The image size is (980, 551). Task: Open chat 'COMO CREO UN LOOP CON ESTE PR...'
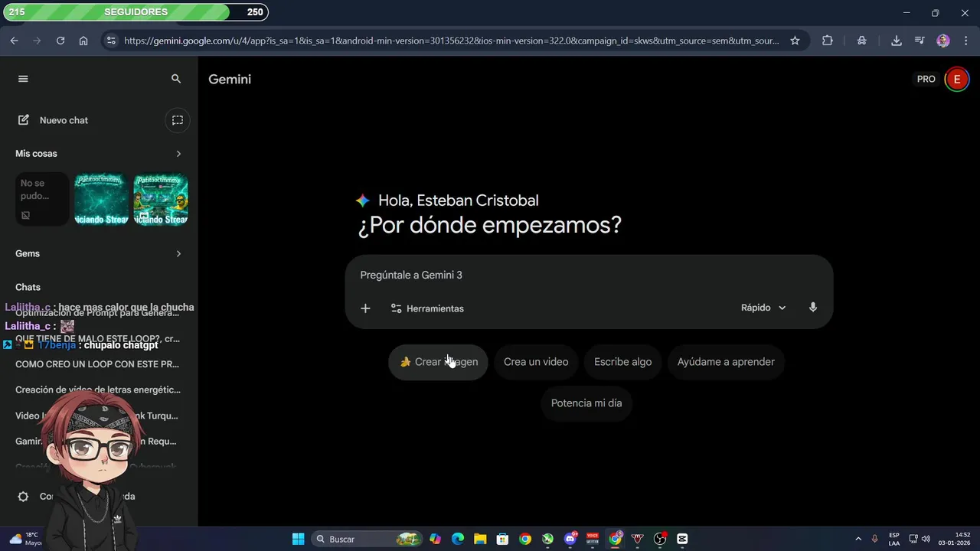97,364
